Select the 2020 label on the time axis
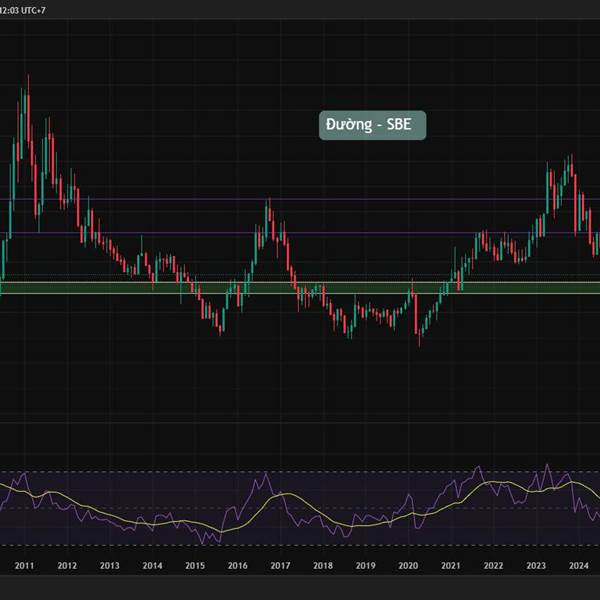Viewport: 600px width, 600px height. coord(408,566)
